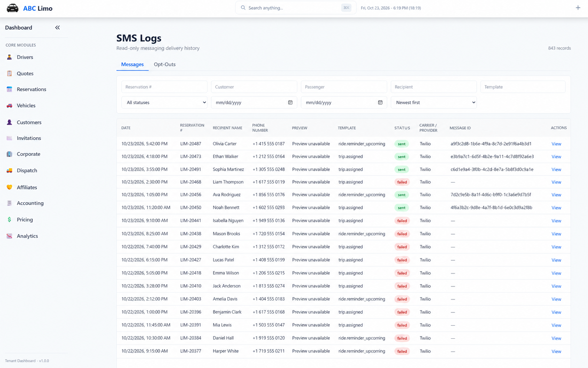Open the Dispatch truck icon
This screenshot has width=588, height=368.
[9, 170]
